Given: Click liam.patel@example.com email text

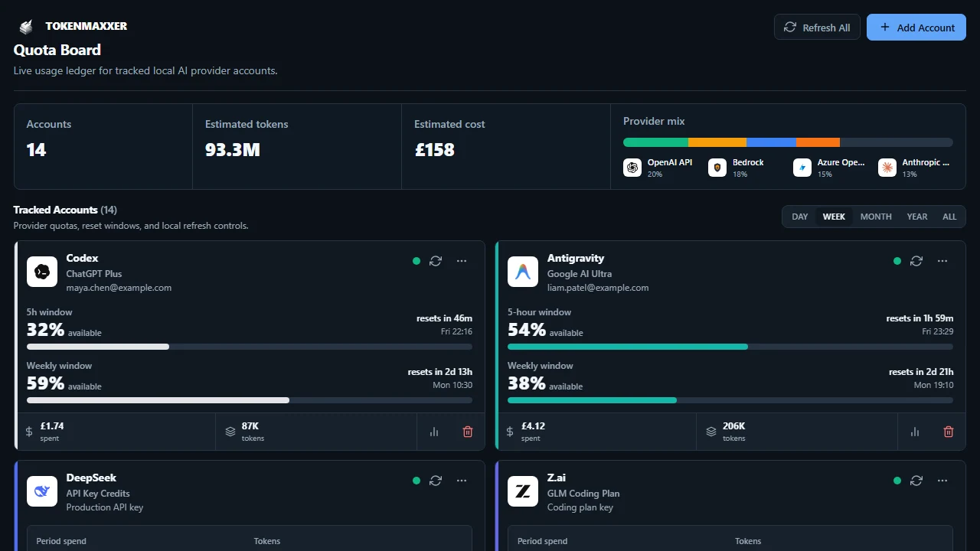Looking at the screenshot, I should point(598,288).
